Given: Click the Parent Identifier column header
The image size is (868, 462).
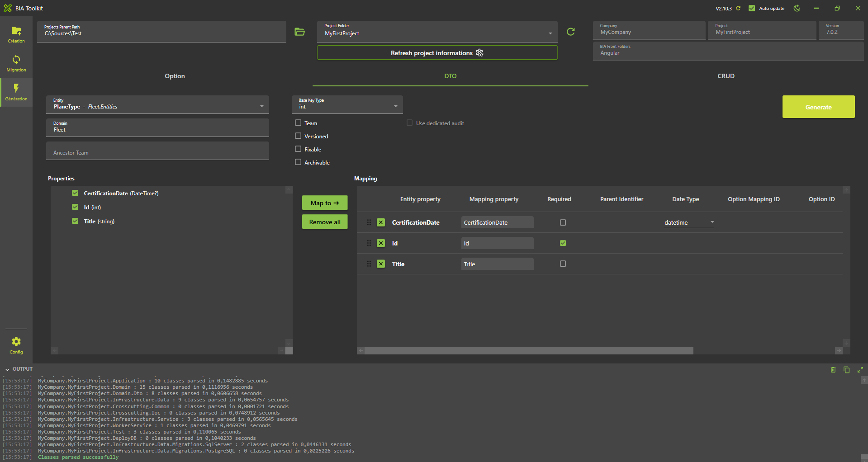Looking at the screenshot, I should pyautogui.click(x=621, y=199).
